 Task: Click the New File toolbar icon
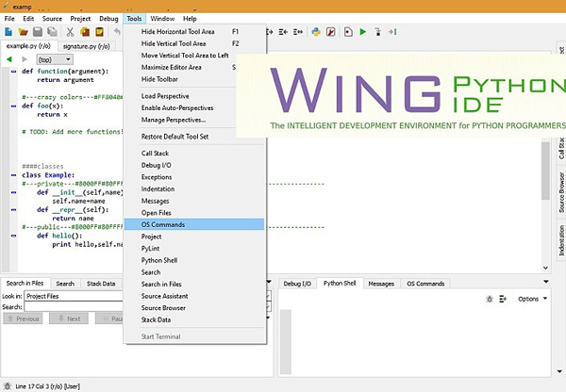8,32
